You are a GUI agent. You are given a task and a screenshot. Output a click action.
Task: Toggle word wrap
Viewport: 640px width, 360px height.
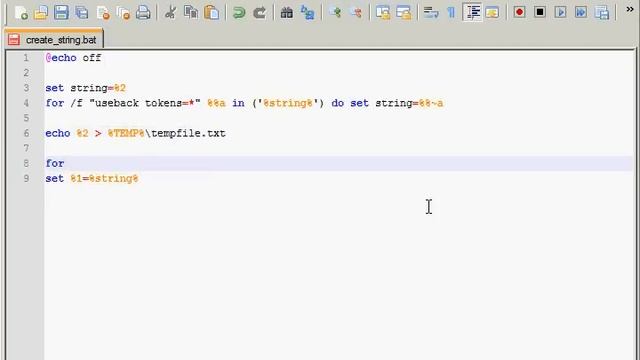coord(431,13)
